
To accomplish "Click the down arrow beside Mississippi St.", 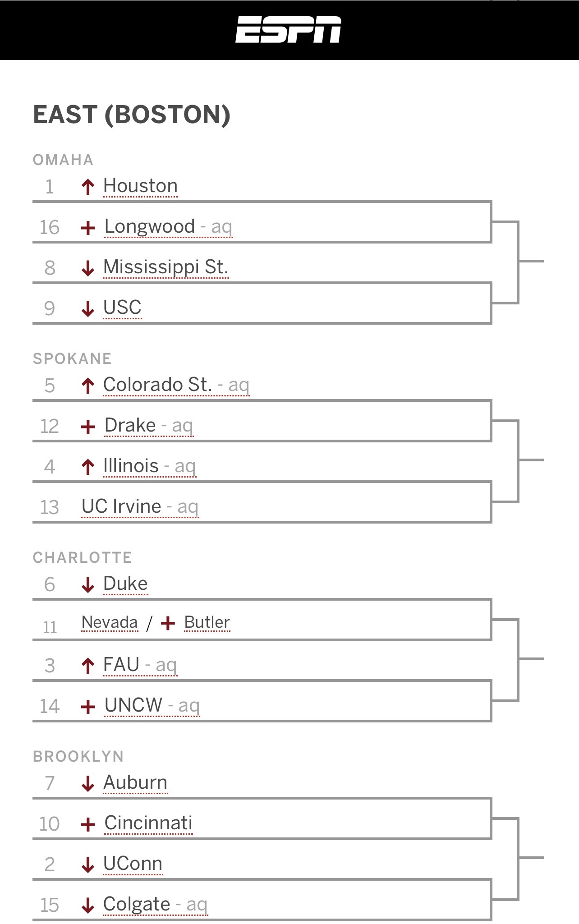I will [88, 268].
